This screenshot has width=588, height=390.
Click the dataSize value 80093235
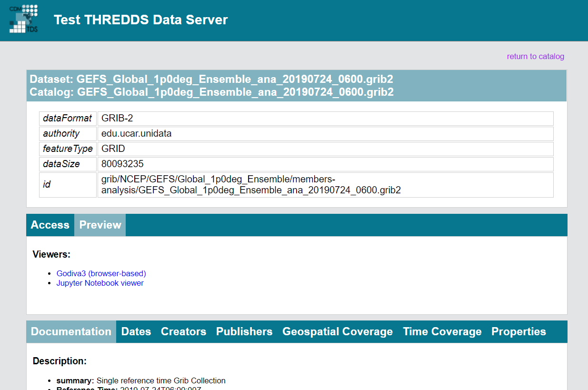pyautogui.click(x=122, y=164)
